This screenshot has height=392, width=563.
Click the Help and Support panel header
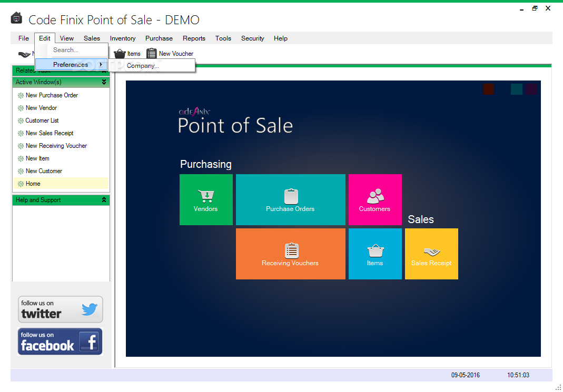[61, 200]
